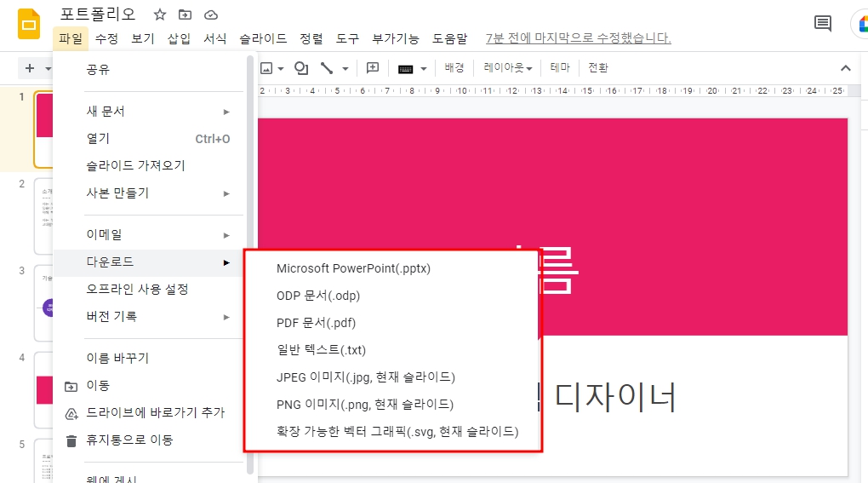
Task: Open the 서식 menu
Action: point(214,38)
